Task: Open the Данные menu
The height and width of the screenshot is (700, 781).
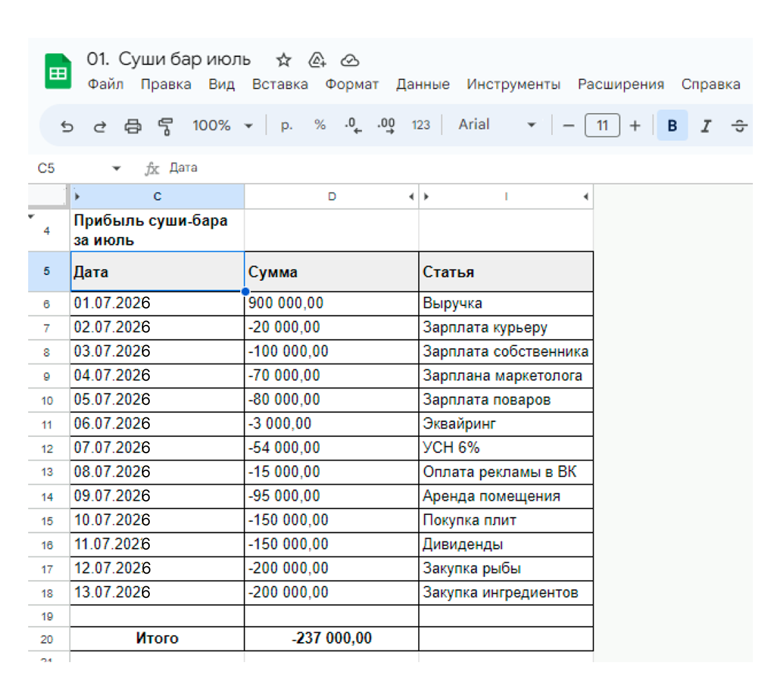Action: [423, 84]
